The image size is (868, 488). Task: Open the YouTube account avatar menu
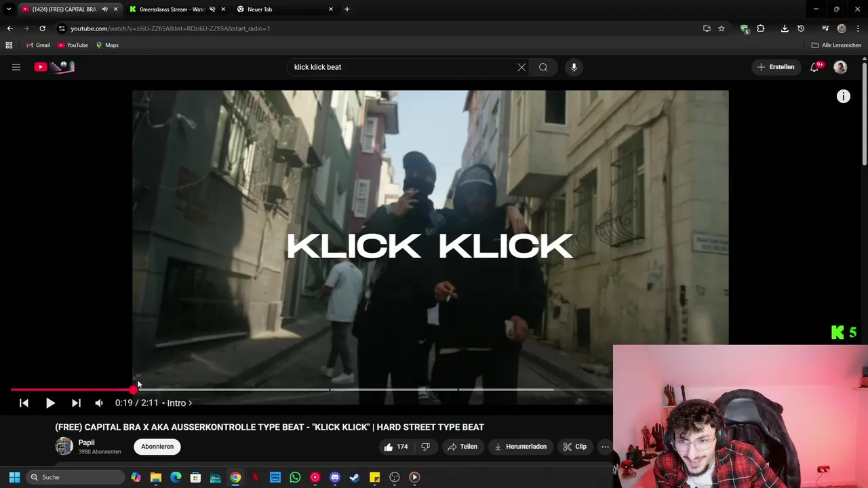(840, 67)
